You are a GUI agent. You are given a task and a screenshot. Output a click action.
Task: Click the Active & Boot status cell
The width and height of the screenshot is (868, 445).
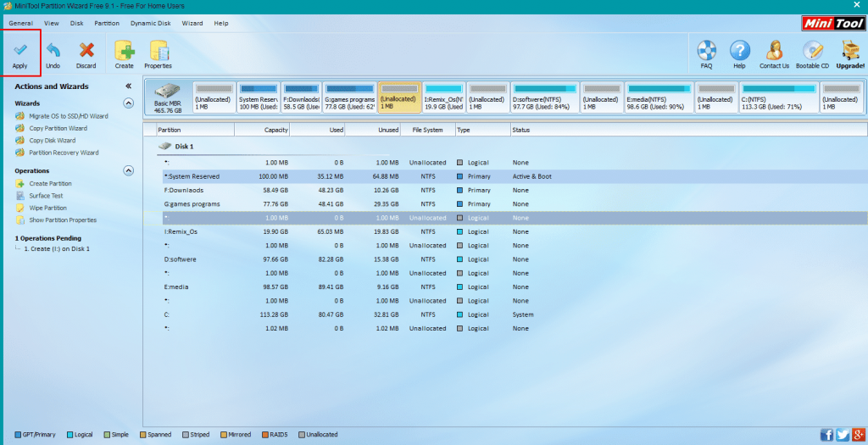532,176
